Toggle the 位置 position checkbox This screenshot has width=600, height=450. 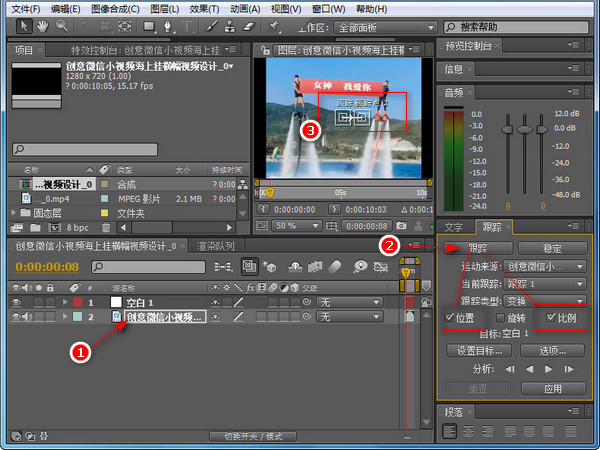click(450, 317)
